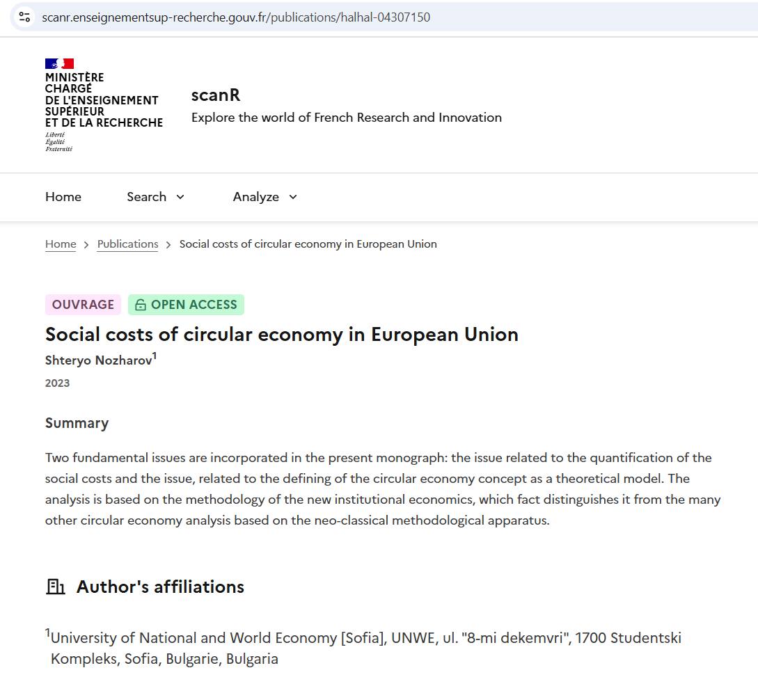Image resolution: width=758 pixels, height=700 pixels.
Task: Click the OPEN ACCESS badge
Action: (186, 305)
